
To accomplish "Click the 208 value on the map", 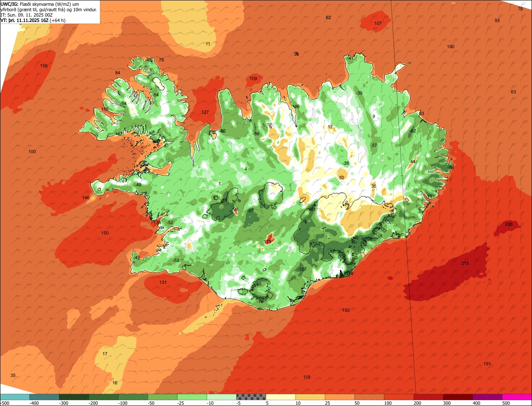I will (x=509, y=224).
